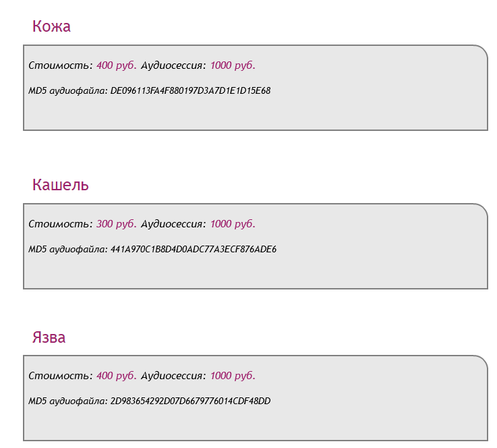The image size is (497, 448).
Task: Click the Аудиосессия label in the Кожа box
Action: click(173, 65)
